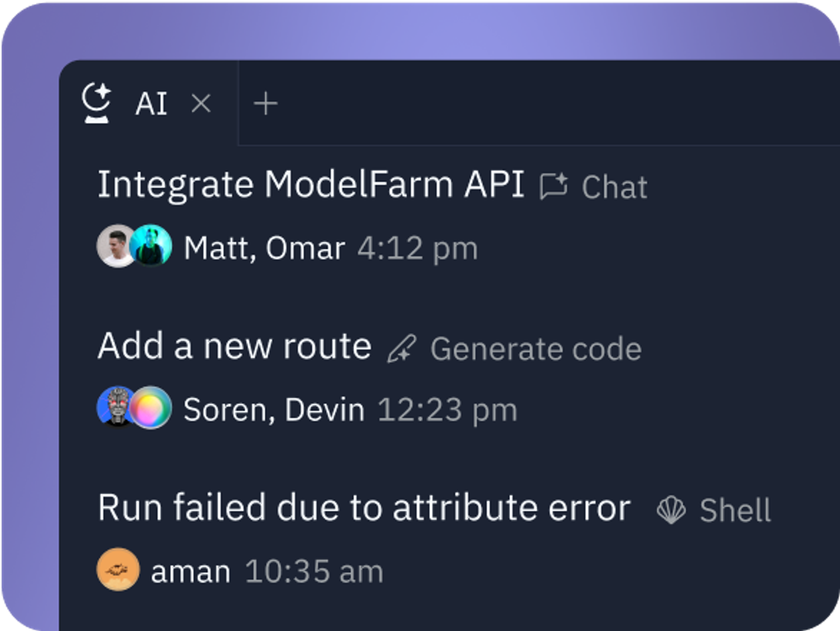This screenshot has width=840, height=631.
Task: Open the Add a new route entry
Action: 235,346
